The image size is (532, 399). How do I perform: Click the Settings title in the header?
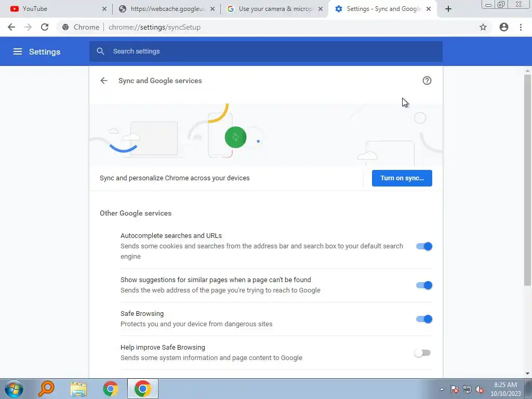coord(45,51)
